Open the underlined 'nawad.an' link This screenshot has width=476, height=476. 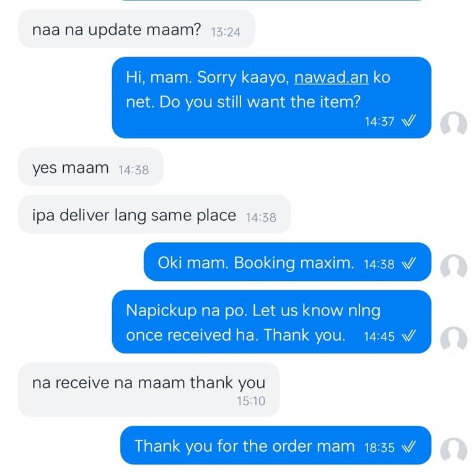click(331, 77)
